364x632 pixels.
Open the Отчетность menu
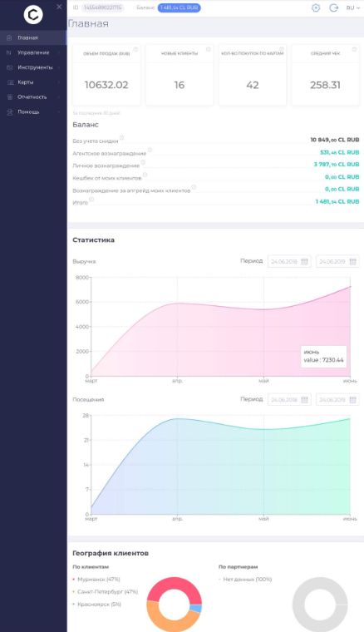(33, 97)
